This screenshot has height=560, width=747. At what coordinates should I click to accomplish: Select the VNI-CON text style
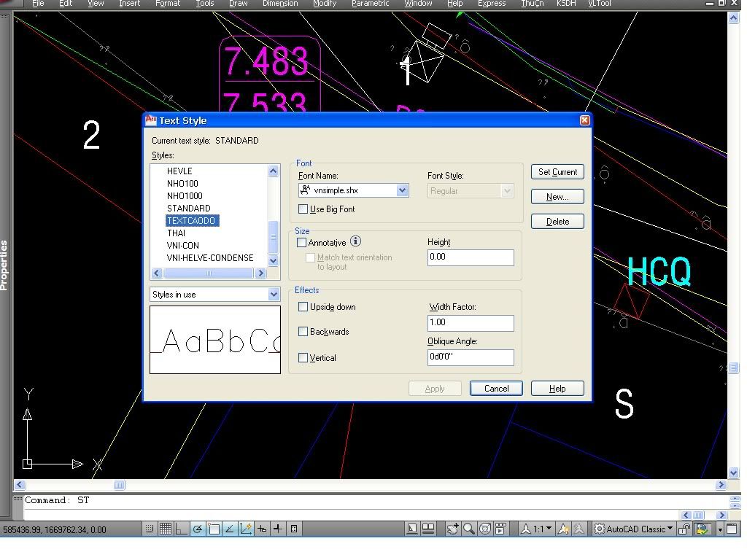(183, 245)
